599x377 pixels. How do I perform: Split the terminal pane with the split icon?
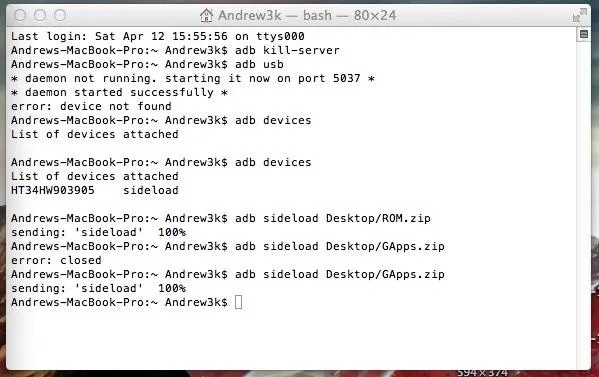click(x=583, y=34)
